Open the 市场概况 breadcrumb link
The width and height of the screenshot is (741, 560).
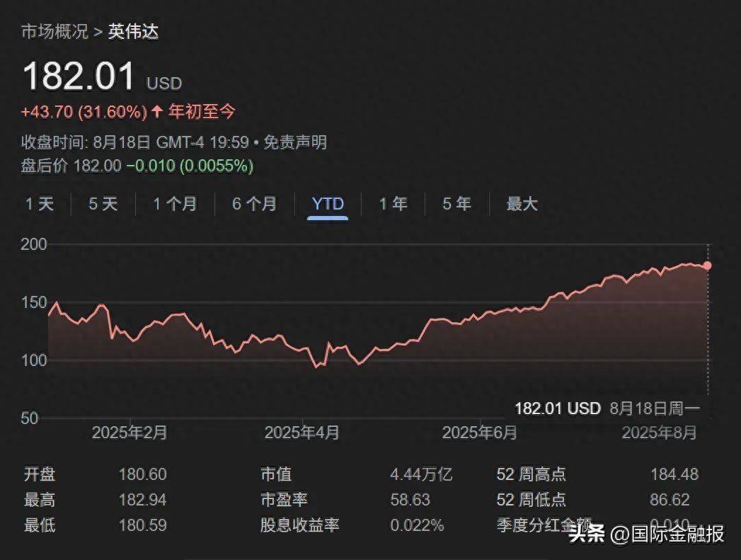[x=54, y=32]
